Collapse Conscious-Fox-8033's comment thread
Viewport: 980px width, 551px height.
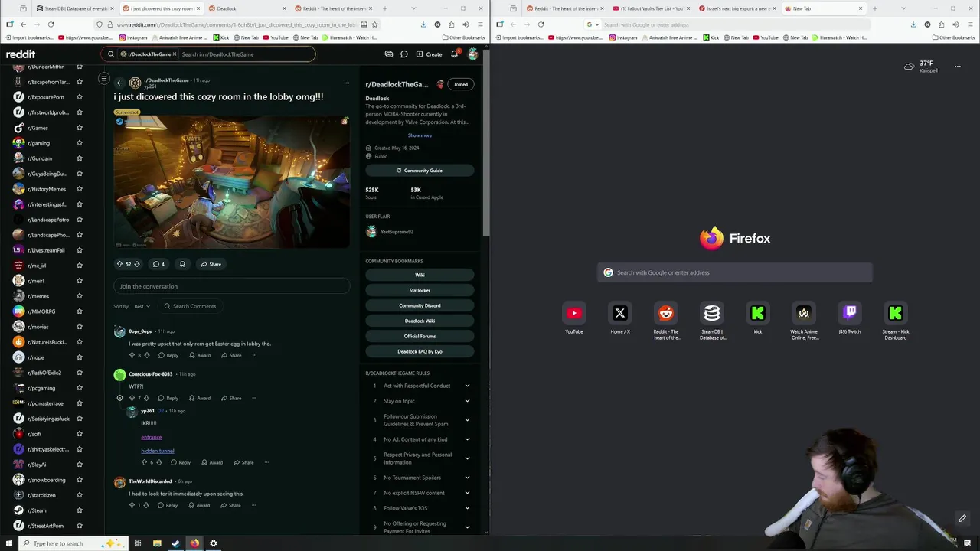click(x=119, y=398)
